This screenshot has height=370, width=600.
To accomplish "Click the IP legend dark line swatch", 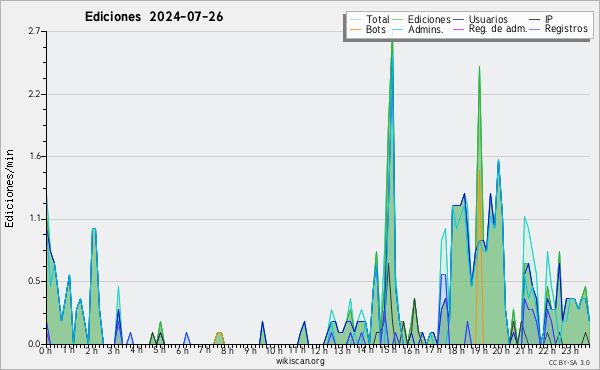I will click(x=535, y=20).
